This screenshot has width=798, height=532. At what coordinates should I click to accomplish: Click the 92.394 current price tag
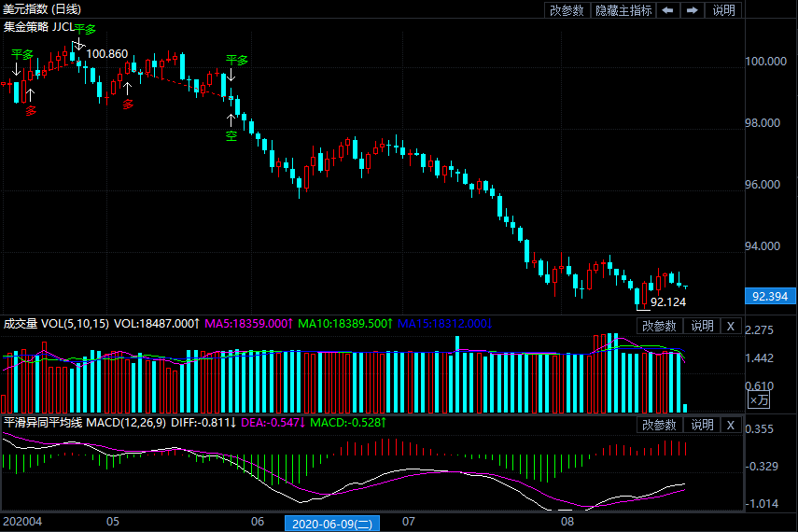[x=770, y=297]
